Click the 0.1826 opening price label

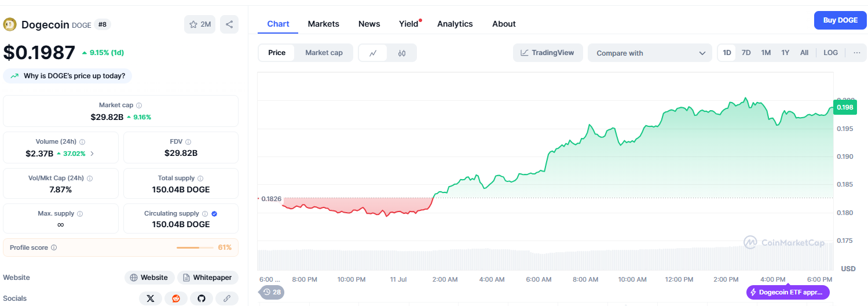[271, 199]
